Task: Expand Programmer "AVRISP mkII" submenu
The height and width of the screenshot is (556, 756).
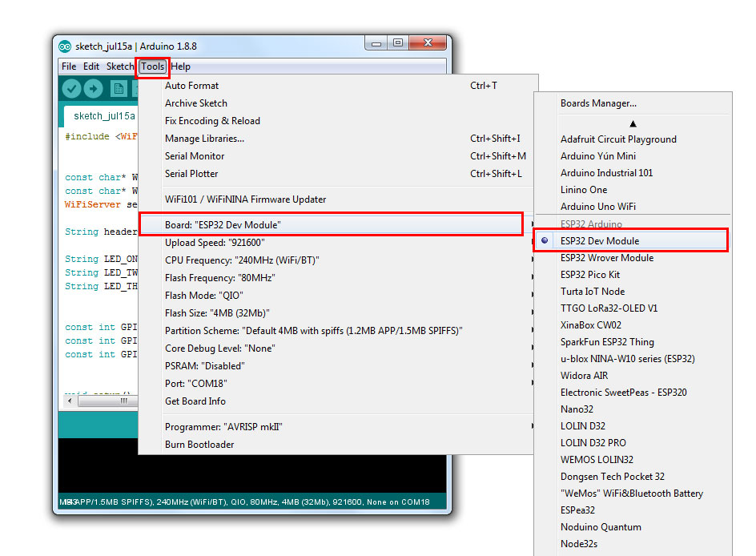Action: coord(336,427)
